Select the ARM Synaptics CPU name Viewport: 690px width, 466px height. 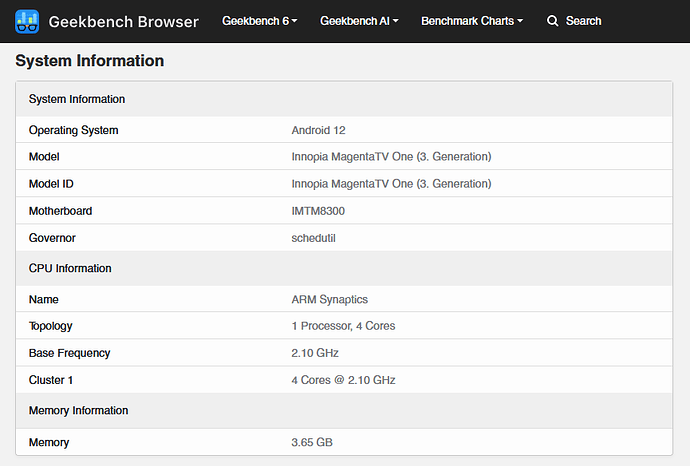(x=330, y=300)
